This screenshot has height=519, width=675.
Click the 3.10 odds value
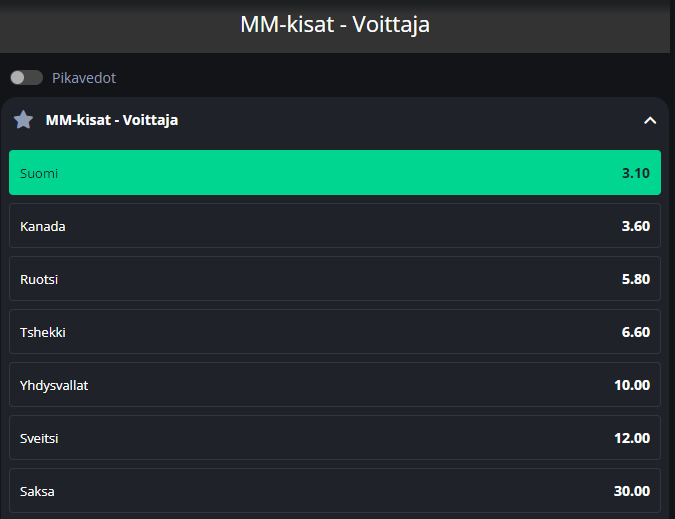tap(635, 173)
